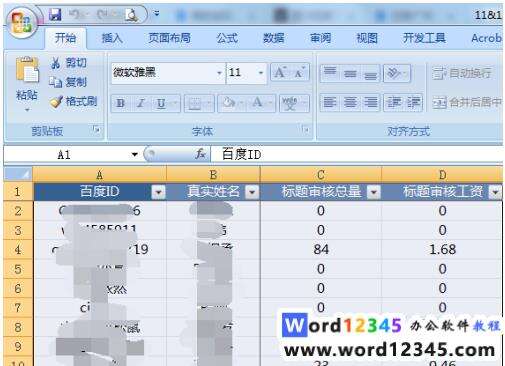Click the 合并后居中 merge button
This screenshot has height=366, width=505.
[467, 102]
